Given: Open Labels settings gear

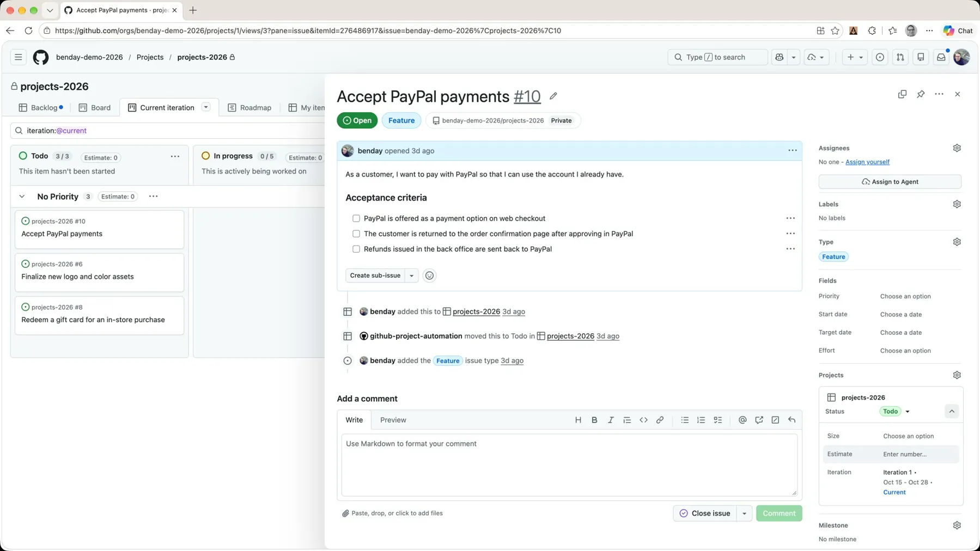Looking at the screenshot, I should (957, 204).
